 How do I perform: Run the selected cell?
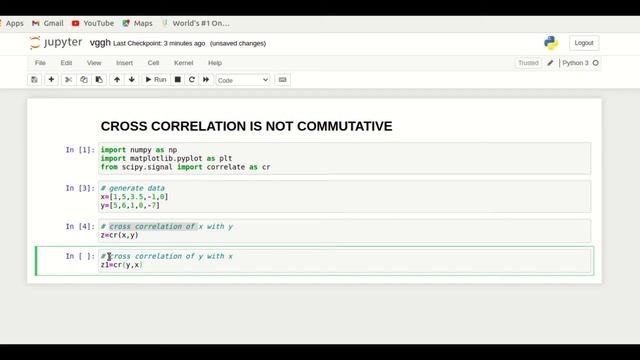point(156,80)
